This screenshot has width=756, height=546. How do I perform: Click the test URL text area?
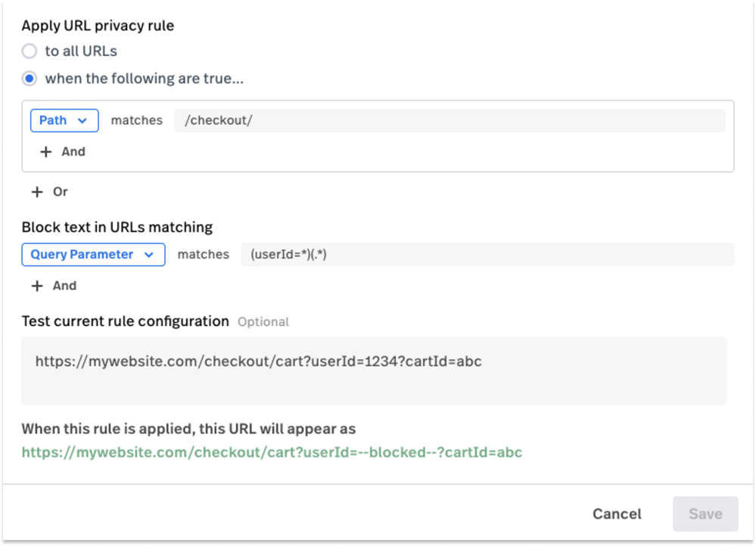374,371
